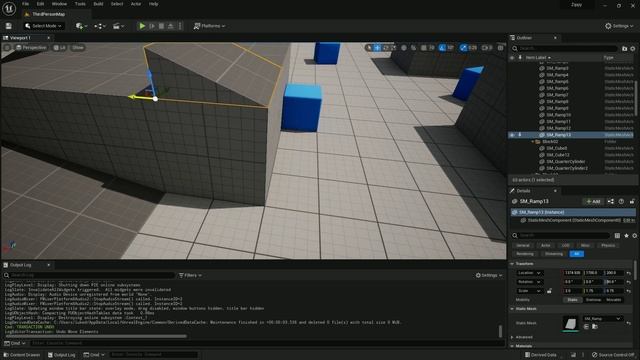Toggle the Scale lock ratio icon
This screenshot has width=640, height=360.
click(x=549, y=291)
